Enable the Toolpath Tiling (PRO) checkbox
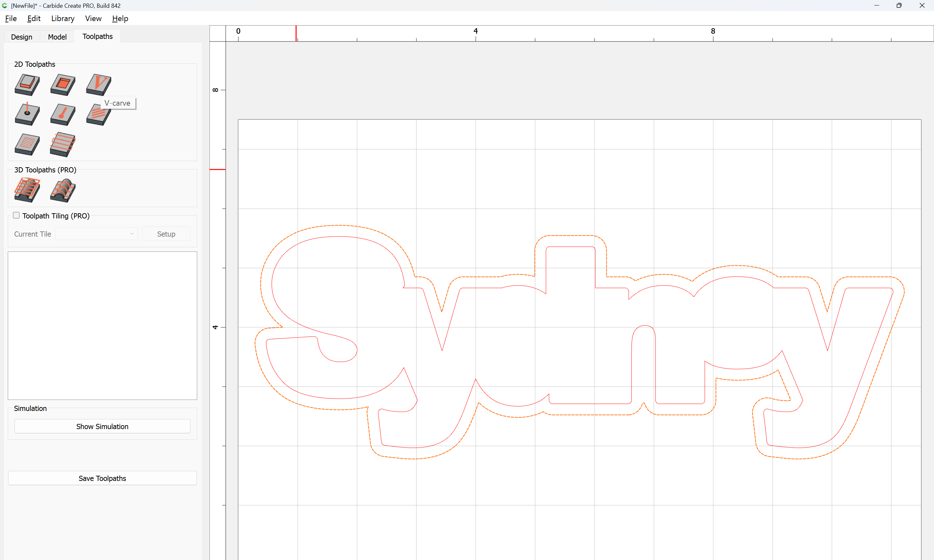Image resolution: width=934 pixels, height=560 pixels. click(16, 216)
